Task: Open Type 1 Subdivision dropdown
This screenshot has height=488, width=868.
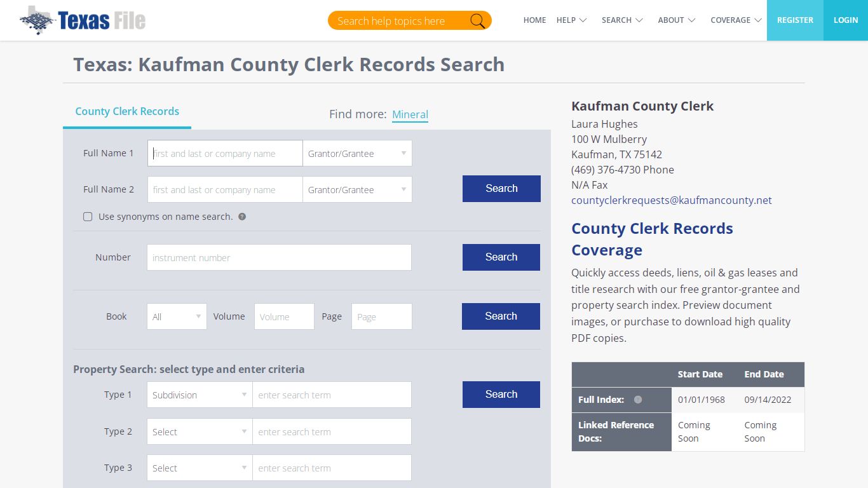Action: [200, 395]
